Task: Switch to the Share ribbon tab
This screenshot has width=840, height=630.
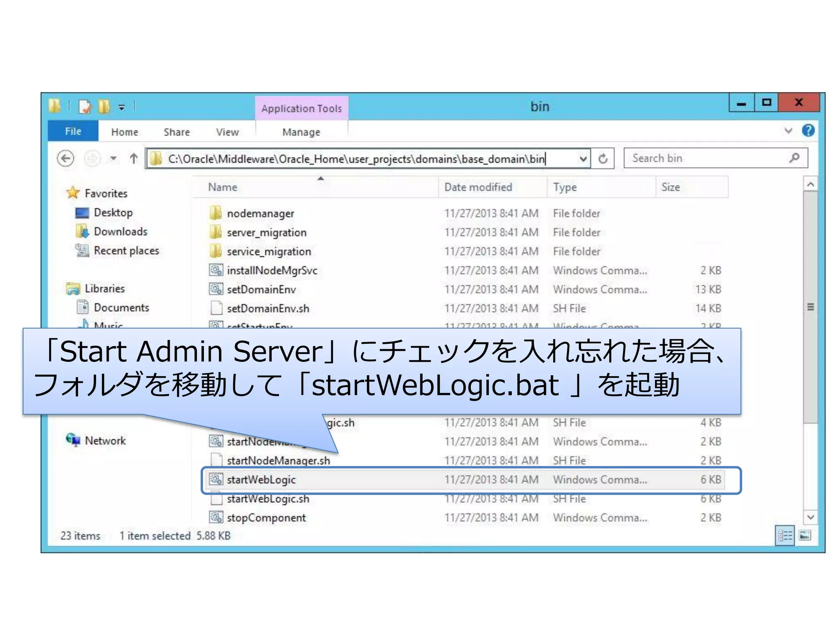Action: (x=177, y=132)
